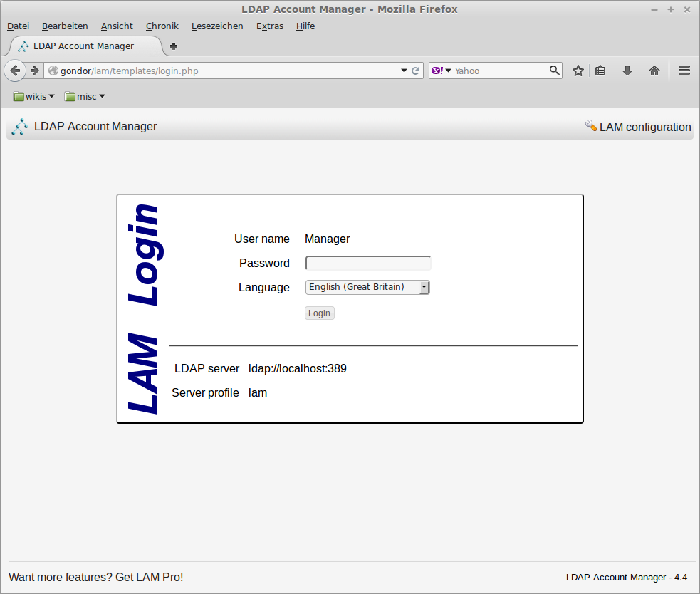700x594 pixels.
Task: Open the downloads arrow icon
Action: [x=627, y=71]
